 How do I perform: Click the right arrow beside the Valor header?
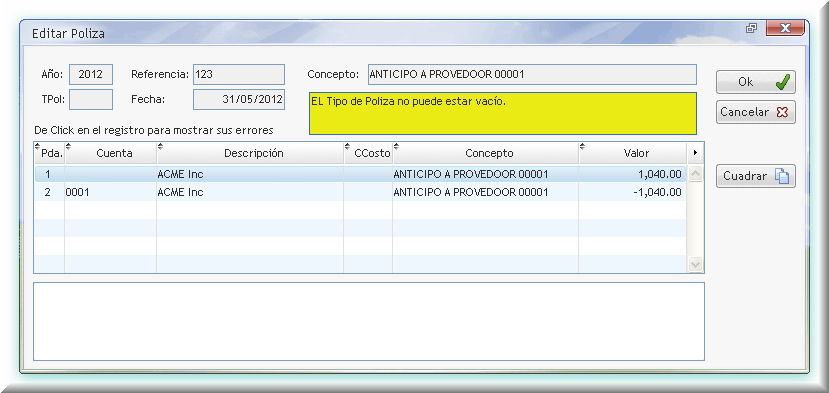click(x=695, y=153)
